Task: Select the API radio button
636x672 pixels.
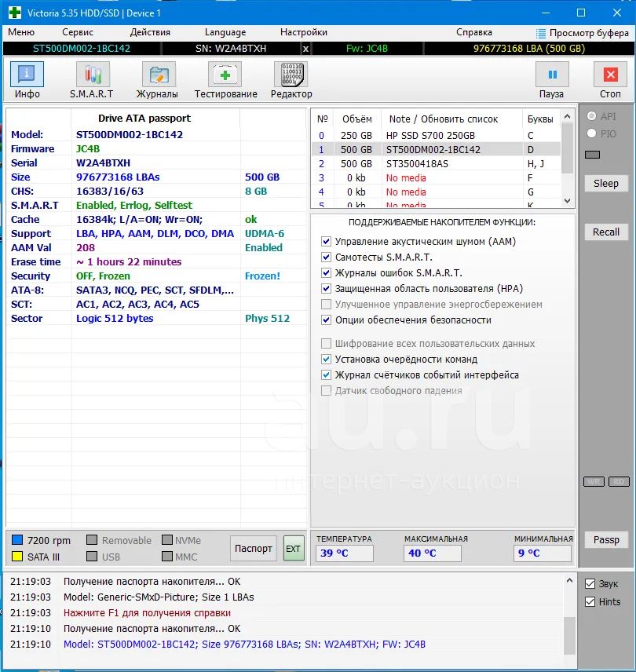Action: point(591,116)
